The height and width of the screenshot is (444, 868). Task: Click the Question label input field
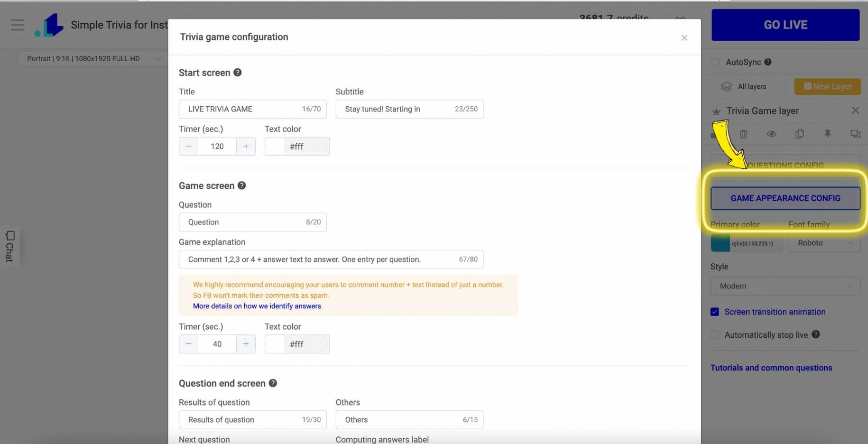(253, 222)
